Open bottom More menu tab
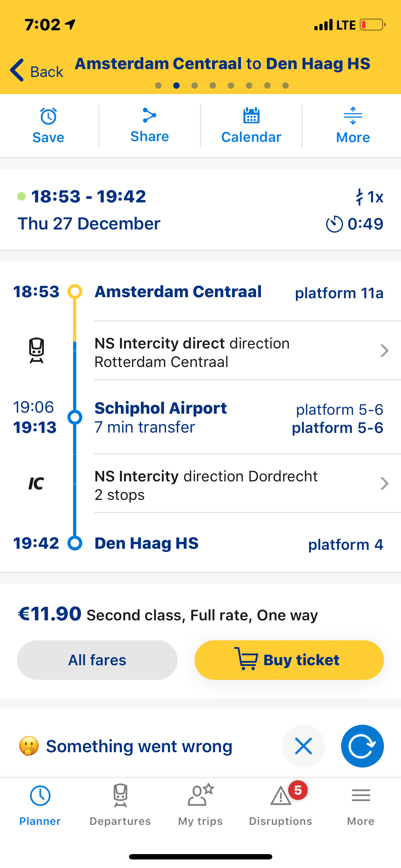This screenshot has height=868, width=401. [x=361, y=804]
